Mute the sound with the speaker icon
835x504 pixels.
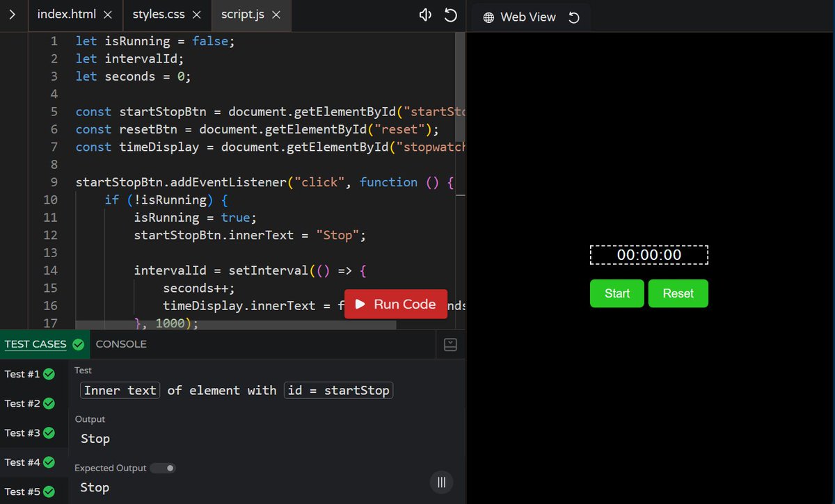[x=425, y=14]
